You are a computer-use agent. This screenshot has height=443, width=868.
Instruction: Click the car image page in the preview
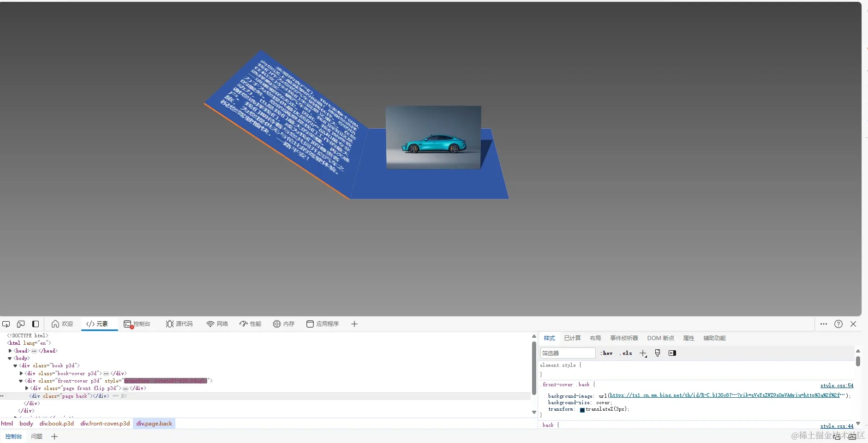[x=433, y=137]
